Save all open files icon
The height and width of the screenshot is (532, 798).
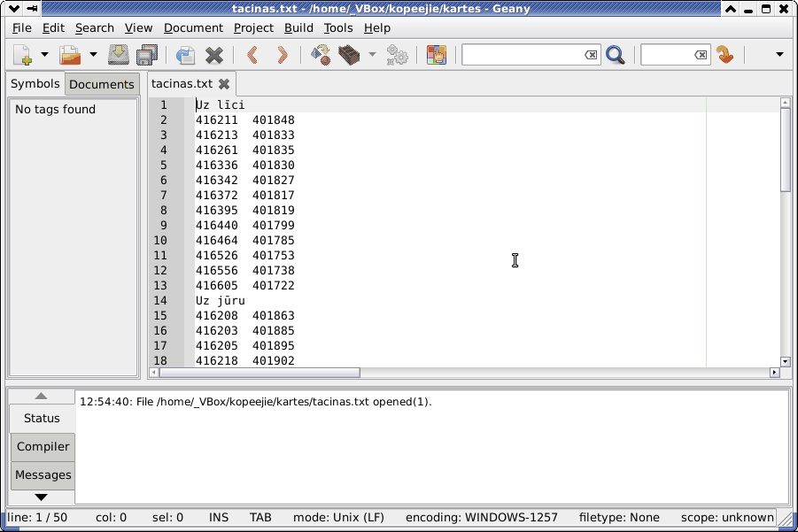pos(147,55)
